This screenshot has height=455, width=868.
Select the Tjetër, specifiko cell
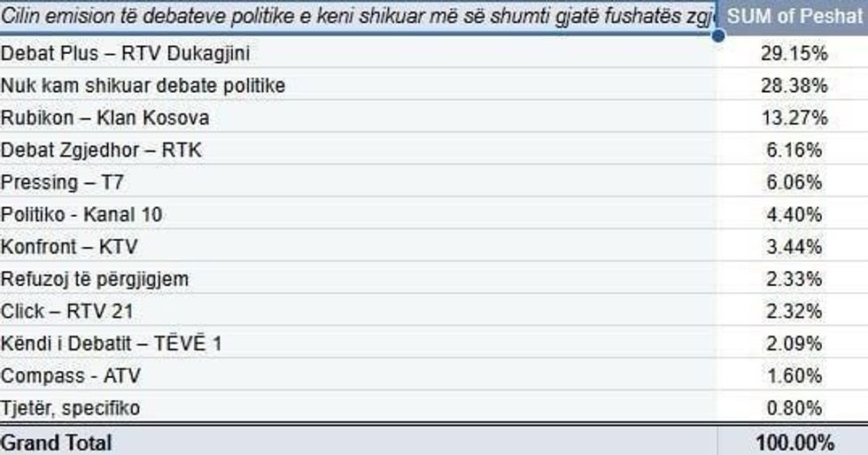tap(71, 408)
